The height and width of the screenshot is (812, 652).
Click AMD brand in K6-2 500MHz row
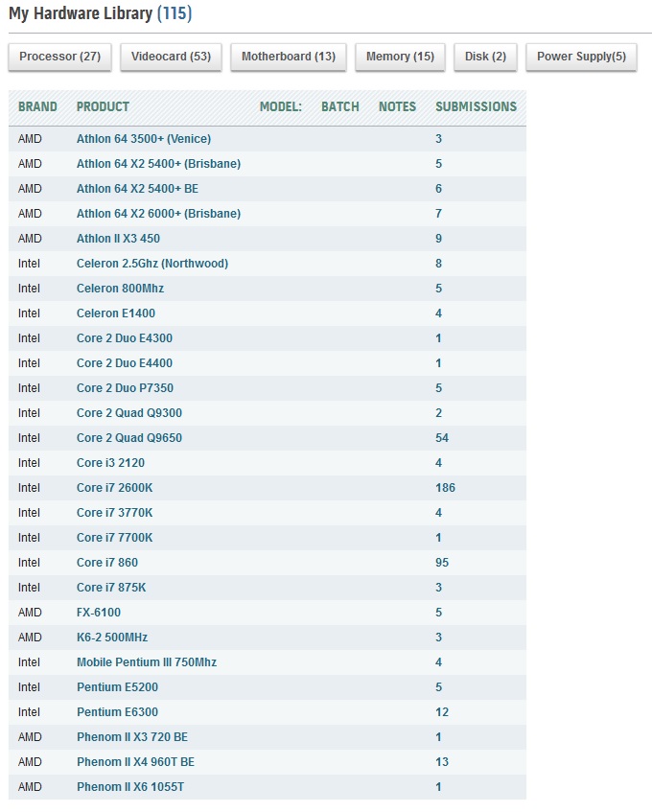[30, 637]
